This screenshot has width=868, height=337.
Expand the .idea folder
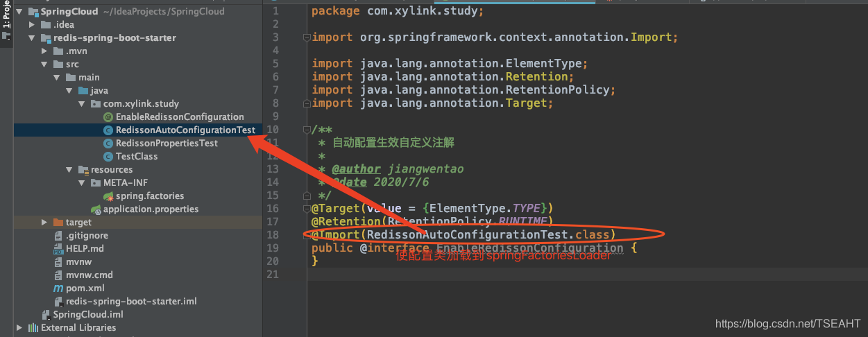[x=32, y=25]
